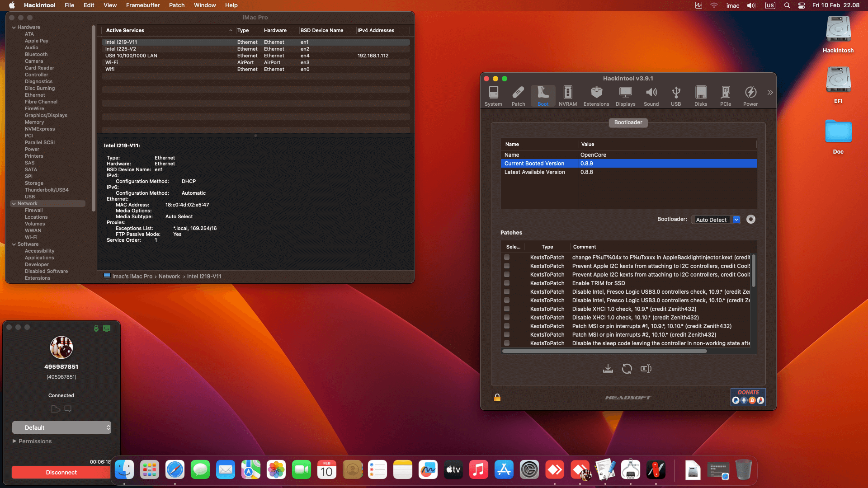Switch to the Displays section
This screenshot has width=868, height=488.
point(625,95)
